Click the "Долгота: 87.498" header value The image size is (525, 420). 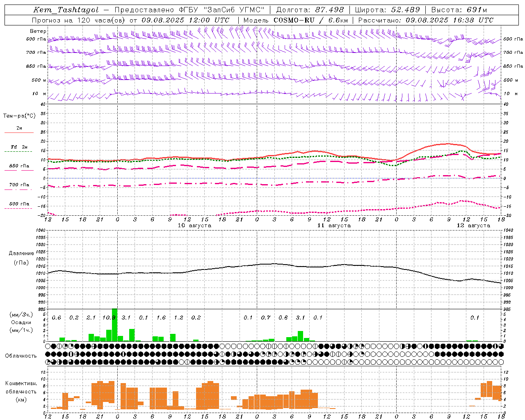[x=310, y=10]
